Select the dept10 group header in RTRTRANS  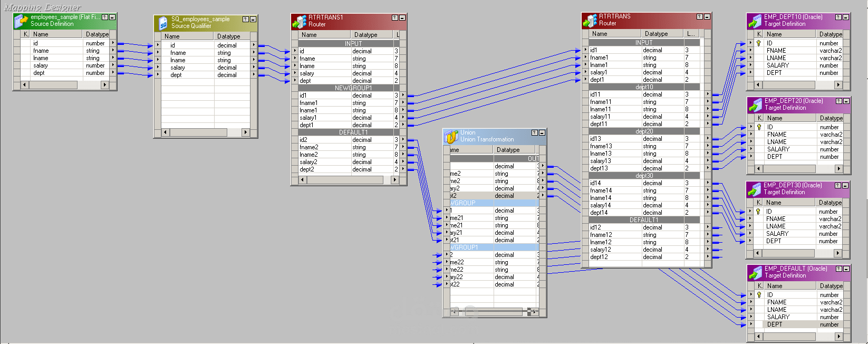[x=644, y=87]
